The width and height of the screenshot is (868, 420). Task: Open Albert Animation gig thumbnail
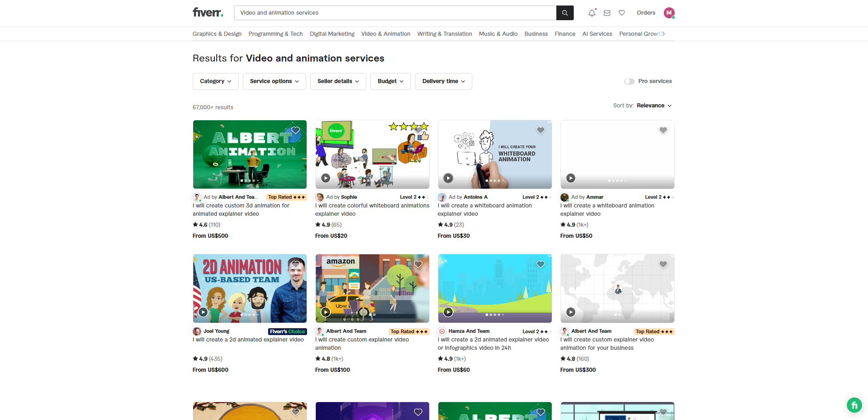(250, 154)
